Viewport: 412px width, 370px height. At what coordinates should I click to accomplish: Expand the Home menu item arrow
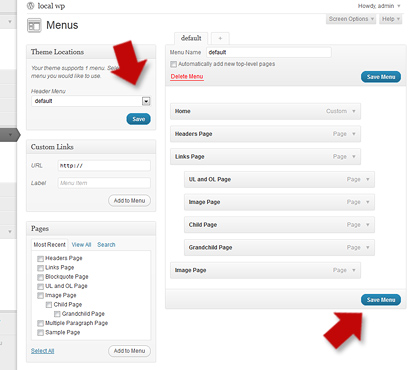(x=354, y=111)
